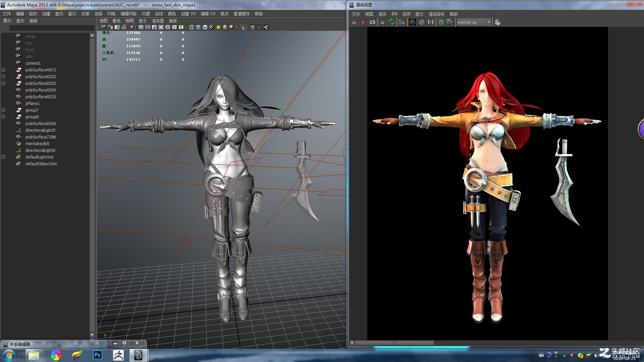Click the Windows Start button
The image size is (644, 362).
(9, 355)
